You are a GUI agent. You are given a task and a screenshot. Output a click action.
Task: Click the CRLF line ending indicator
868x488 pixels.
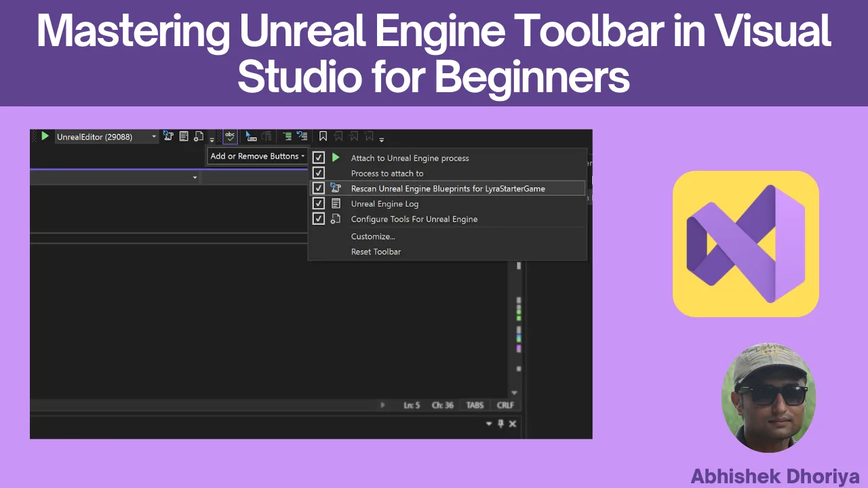[x=505, y=405]
